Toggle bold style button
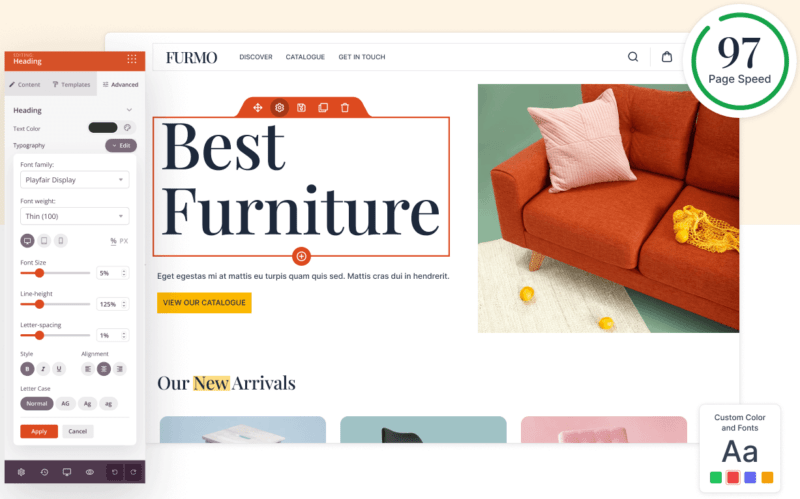The height and width of the screenshot is (499, 800). pos(28,368)
